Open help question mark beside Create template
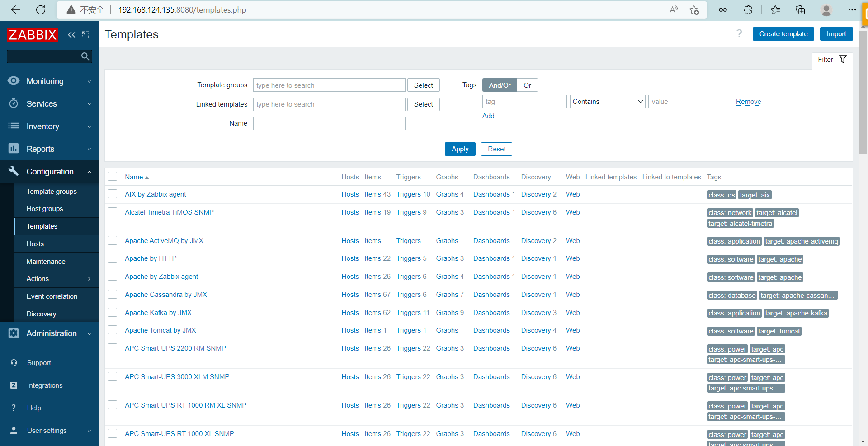Viewport: 868px width, 446px height. [x=739, y=34]
